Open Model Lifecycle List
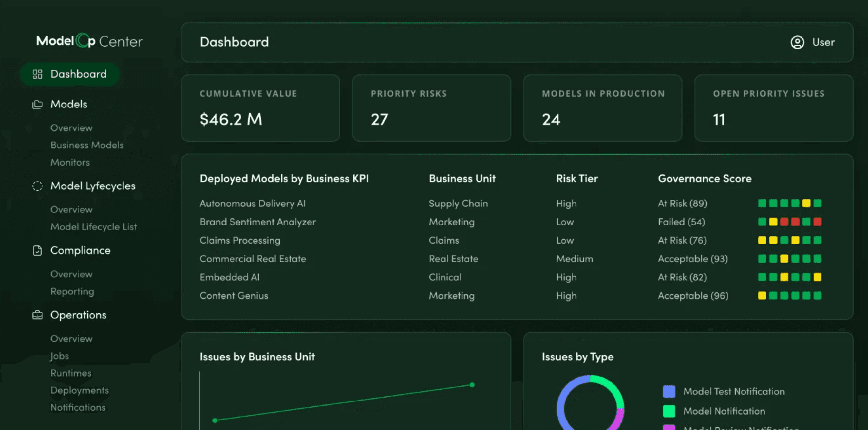The image size is (868, 430). [94, 227]
